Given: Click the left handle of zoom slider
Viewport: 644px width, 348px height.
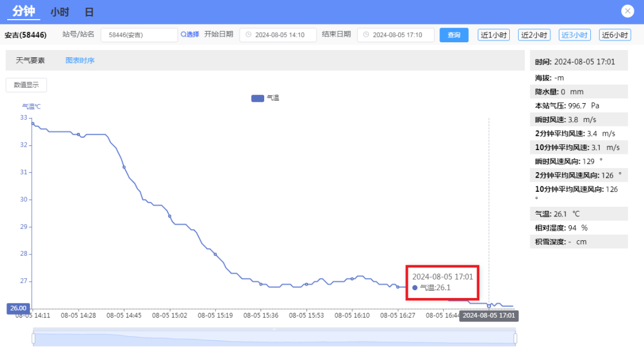Looking at the screenshot, I should [33, 338].
